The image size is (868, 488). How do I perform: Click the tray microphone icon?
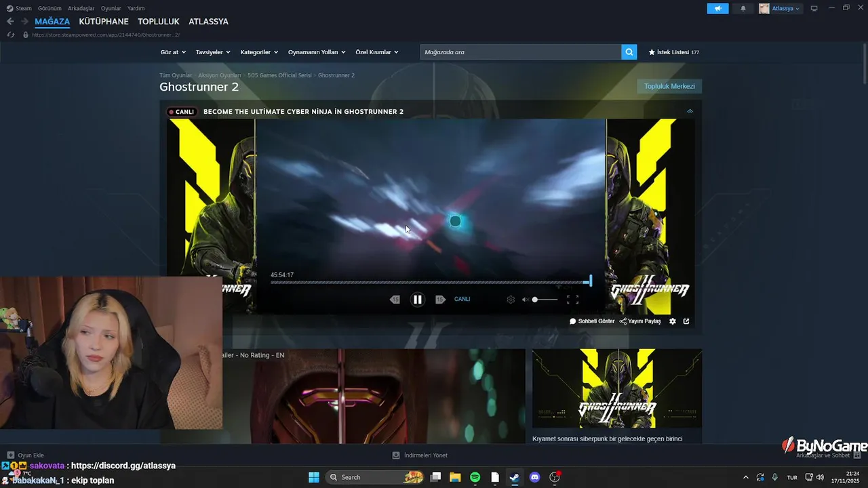(x=774, y=477)
